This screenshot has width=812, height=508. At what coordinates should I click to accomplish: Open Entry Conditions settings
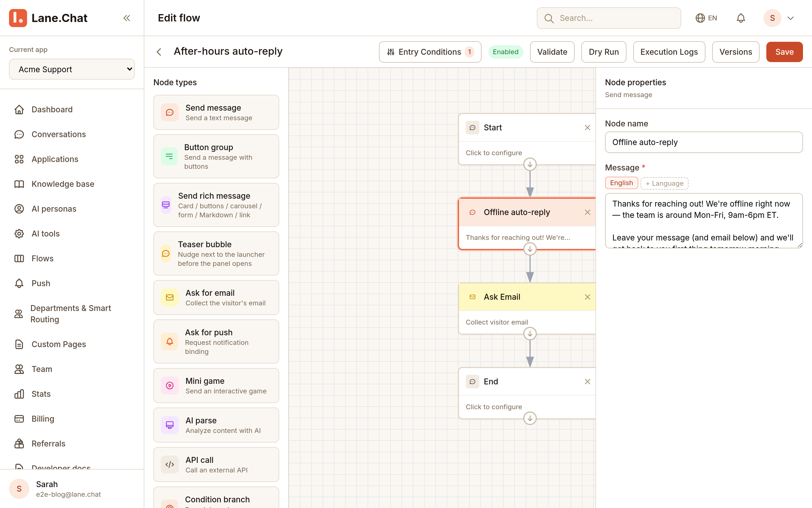pos(430,52)
